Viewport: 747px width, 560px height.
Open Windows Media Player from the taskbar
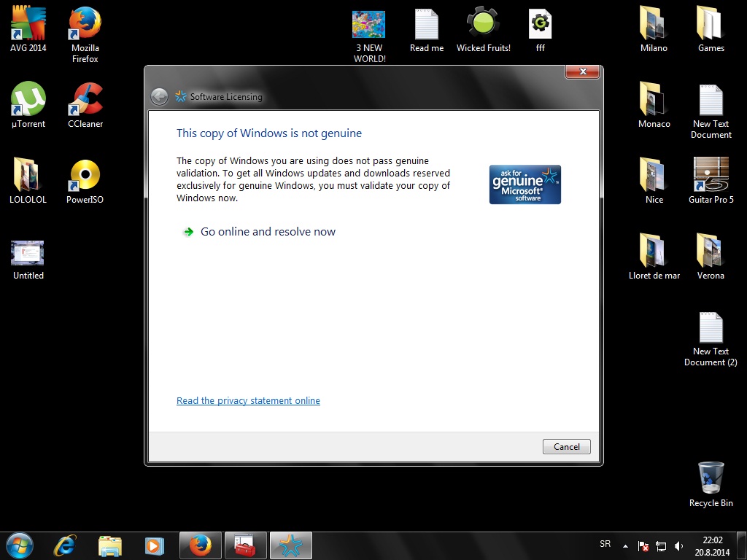click(x=154, y=545)
